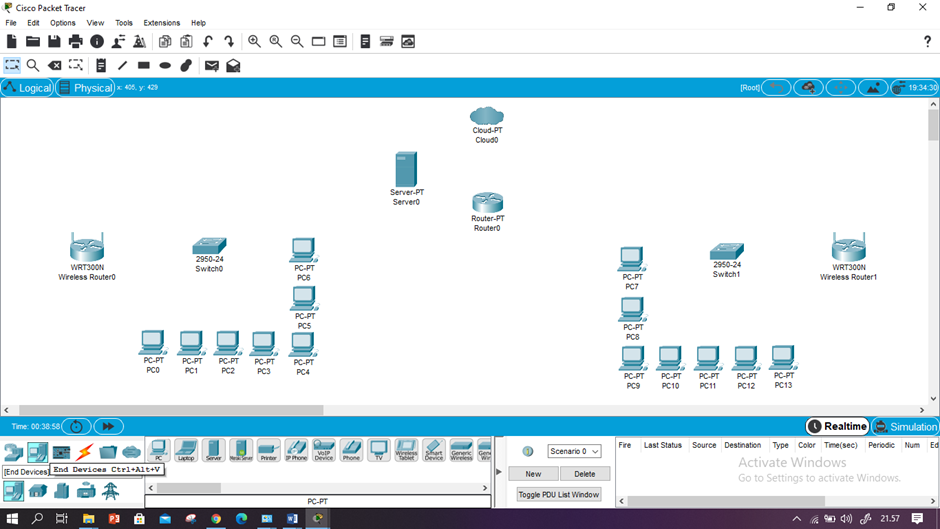Select the Inspect magnifier tool
The image size is (940, 529).
[x=33, y=65]
